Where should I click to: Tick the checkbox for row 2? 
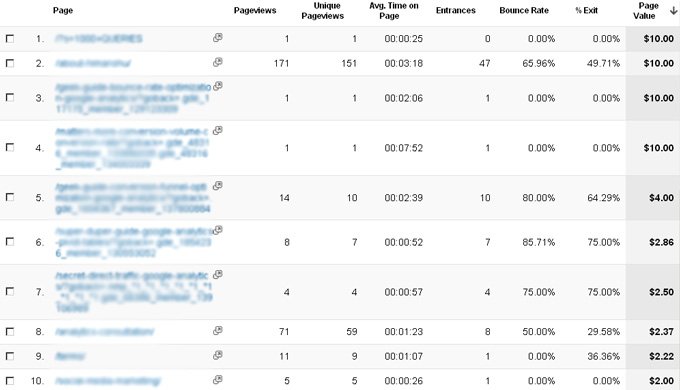[10, 63]
